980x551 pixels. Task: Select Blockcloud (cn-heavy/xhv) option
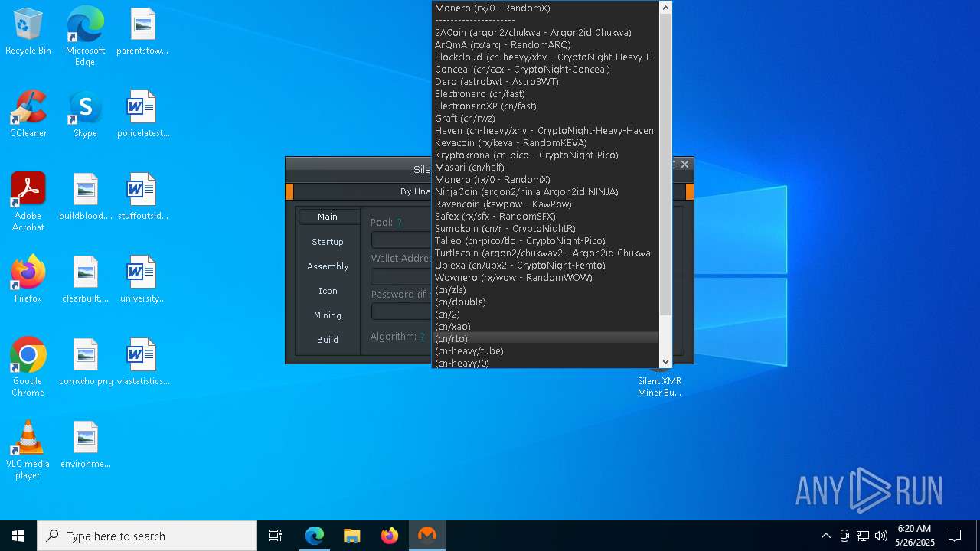click(545, 57)
